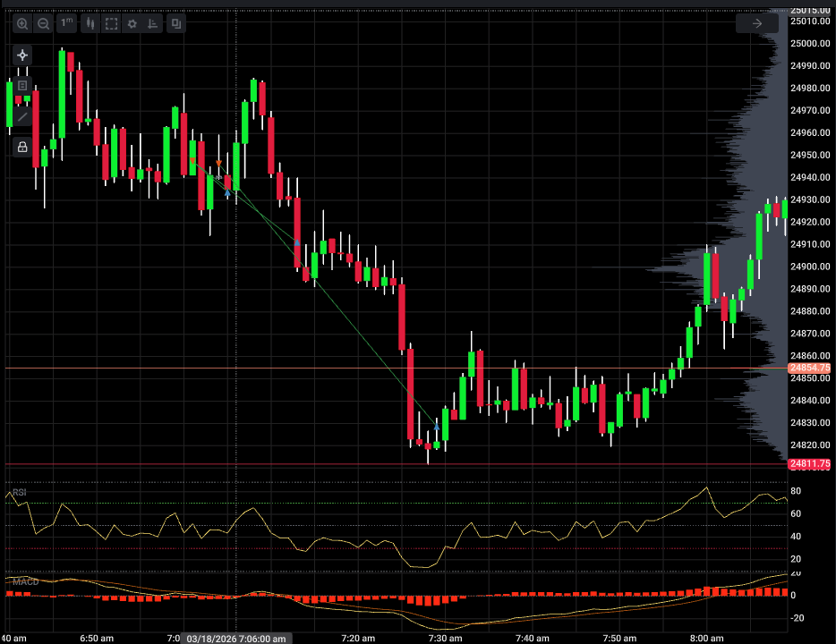
Task: Click the right arrow scroll button
Action: pyautogui.click(x=757, y=23)
